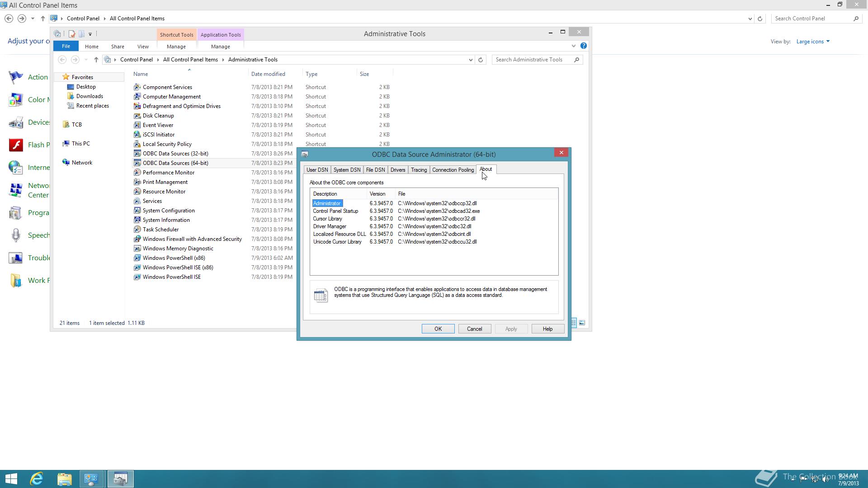Image resolution: width=868 pixels, height=488 pixels.
Task: Open the Drivers tab
Action: [398, 170]
